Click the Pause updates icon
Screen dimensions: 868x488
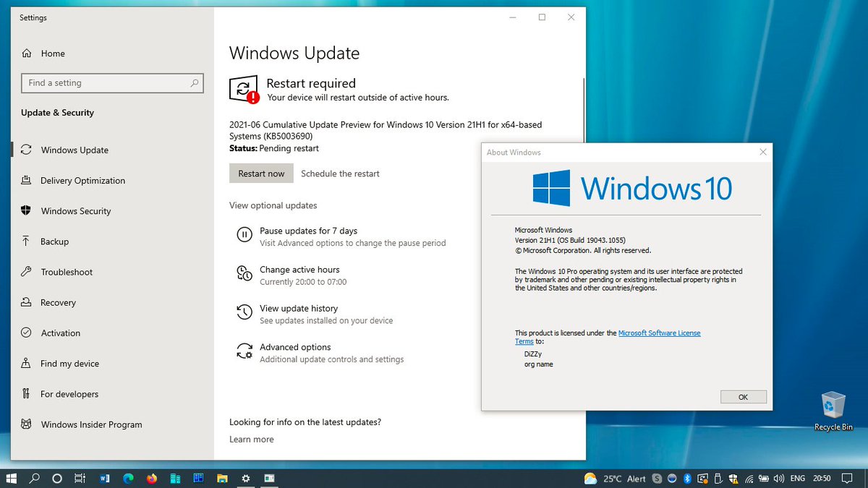coord(244,234)
